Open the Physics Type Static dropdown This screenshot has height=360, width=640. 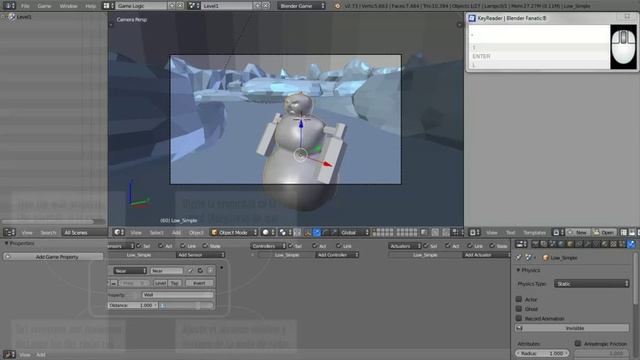click(x=591, y=284)
